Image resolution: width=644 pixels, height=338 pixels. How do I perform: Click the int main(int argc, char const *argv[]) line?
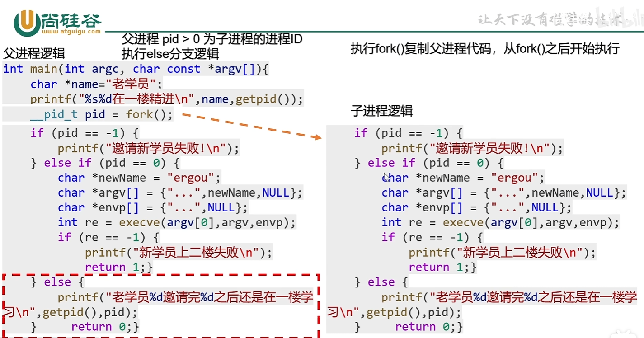pyautogui.click(x=136, y=69)
